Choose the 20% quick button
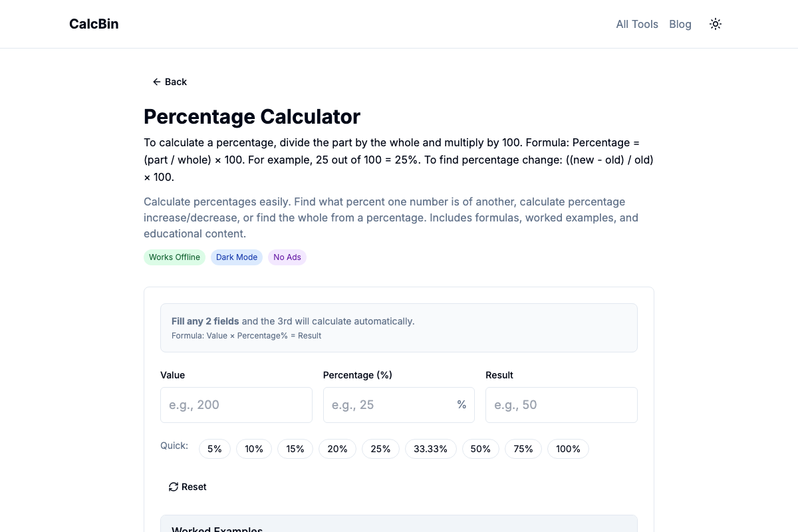 [x=337, y=449]
